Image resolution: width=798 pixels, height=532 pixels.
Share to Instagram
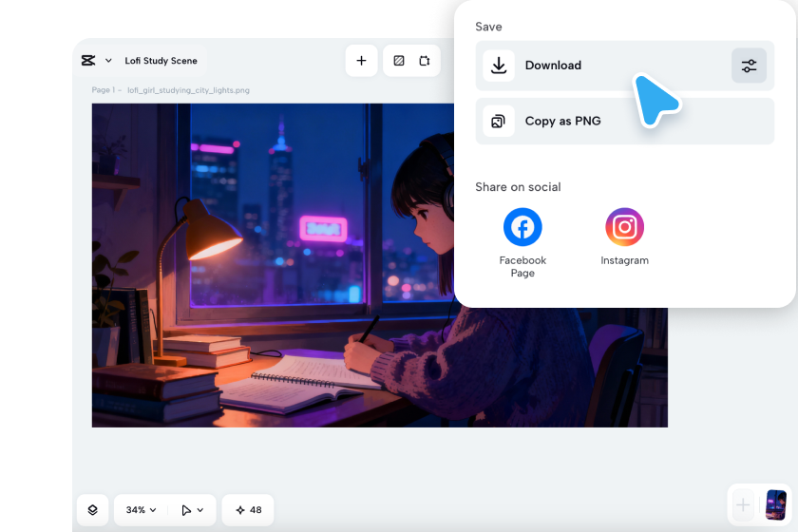(624, 226)
